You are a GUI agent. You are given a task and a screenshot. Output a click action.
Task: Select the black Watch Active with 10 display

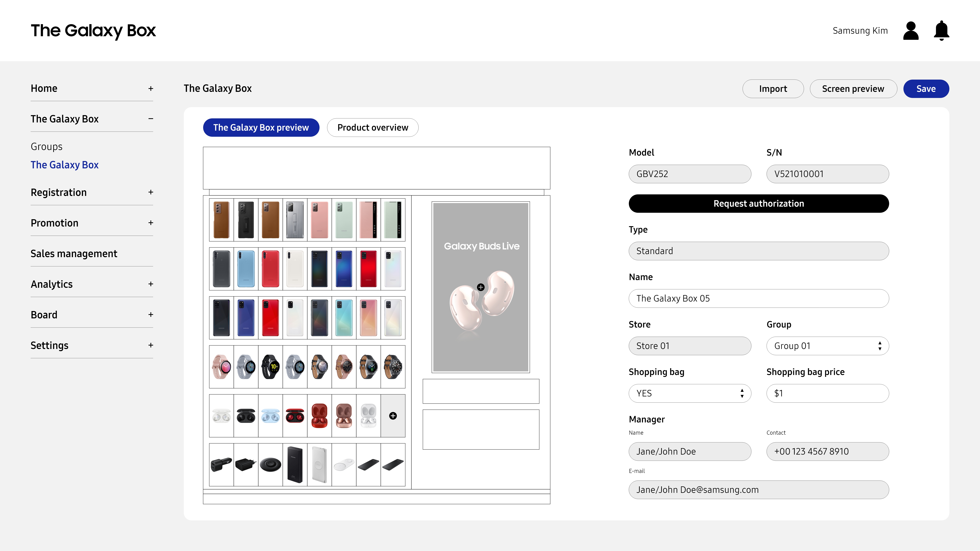(271, 367)
